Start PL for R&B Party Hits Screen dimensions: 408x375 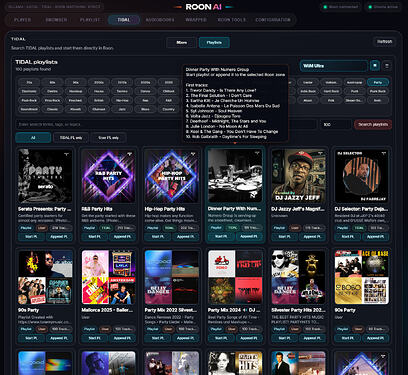(95, 236)
